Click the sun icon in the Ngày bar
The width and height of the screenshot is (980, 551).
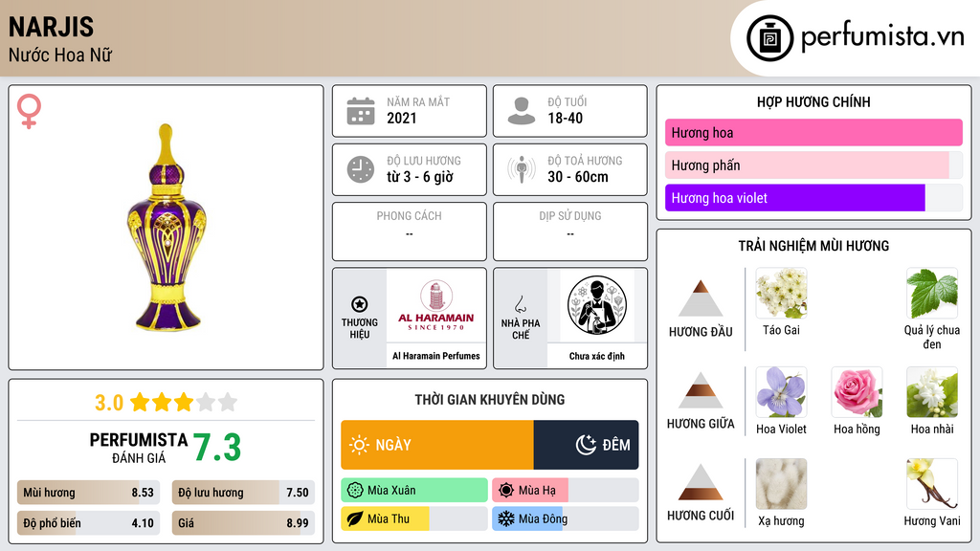tap(359, 445)
